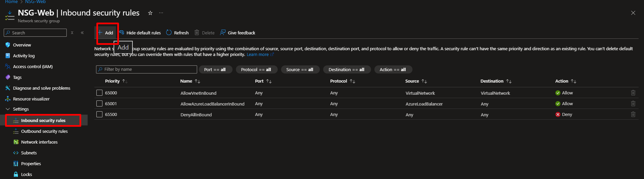Click the Add rule plus icon
644x179 pixels.
[100, 33]
